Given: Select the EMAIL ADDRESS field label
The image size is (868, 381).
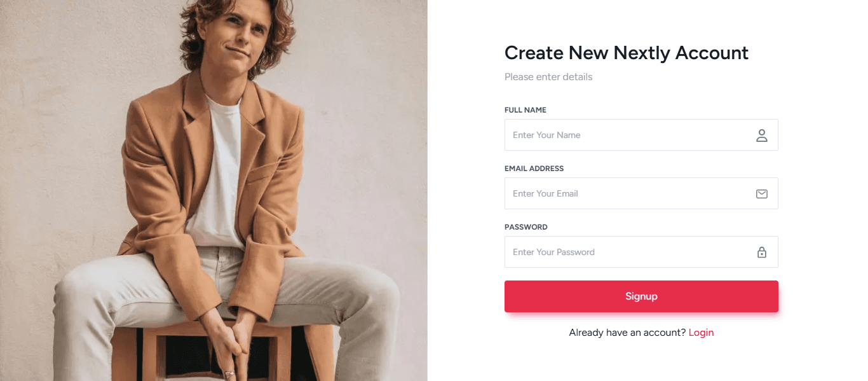Looking at the screenshot, I should coord(534,168).
